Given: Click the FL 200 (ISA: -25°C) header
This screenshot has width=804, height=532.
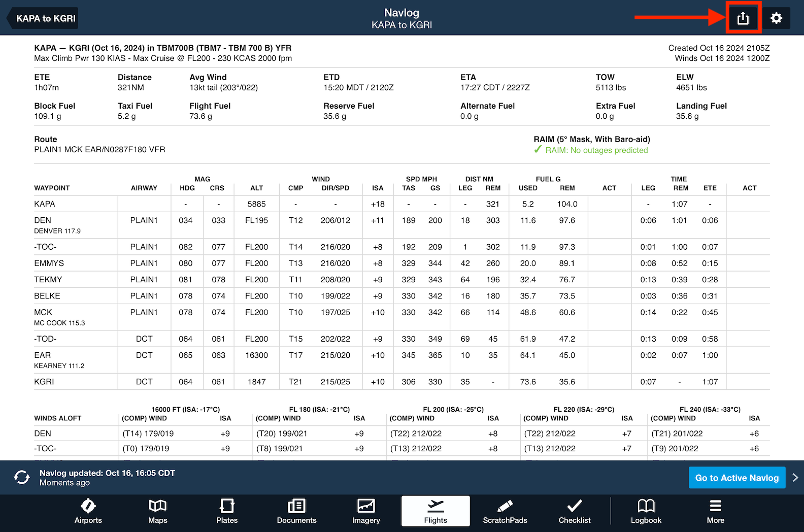Looking at the screenshot, I should tap(453, 410).
